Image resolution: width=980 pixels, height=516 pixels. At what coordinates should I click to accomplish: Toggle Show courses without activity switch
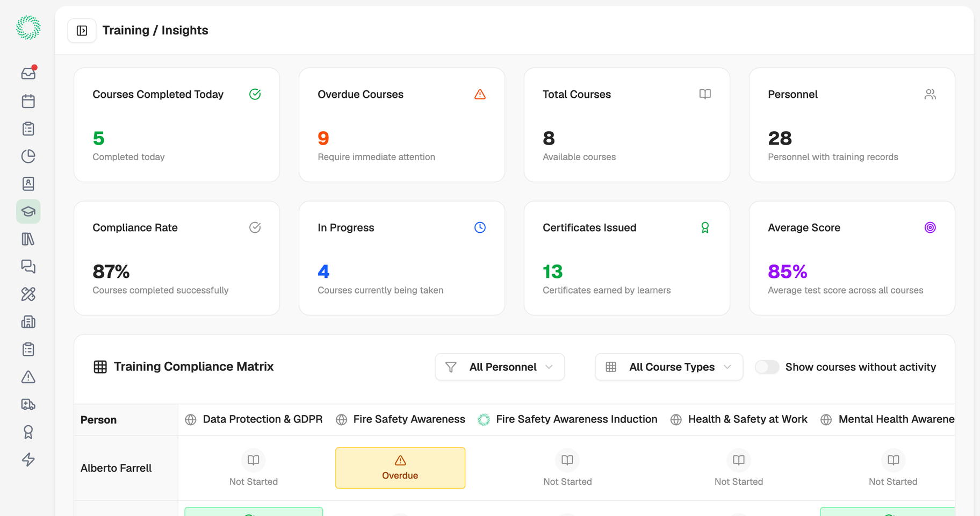point(767,367)
